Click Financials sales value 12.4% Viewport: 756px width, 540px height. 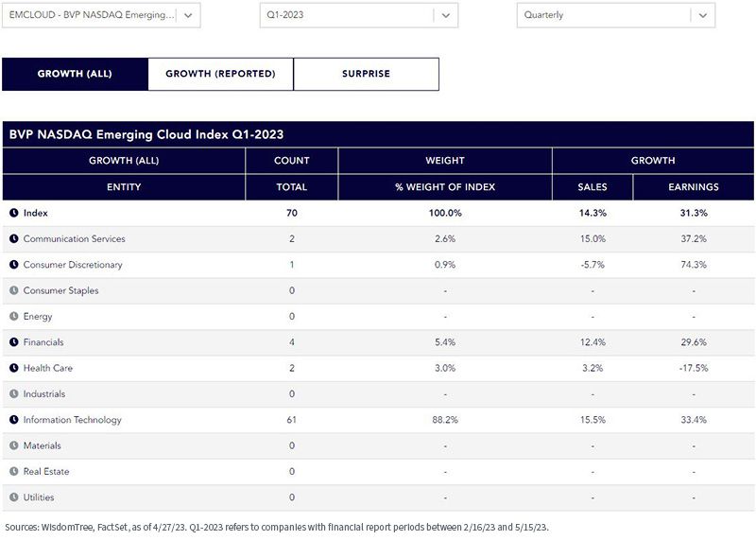[593, 342]
